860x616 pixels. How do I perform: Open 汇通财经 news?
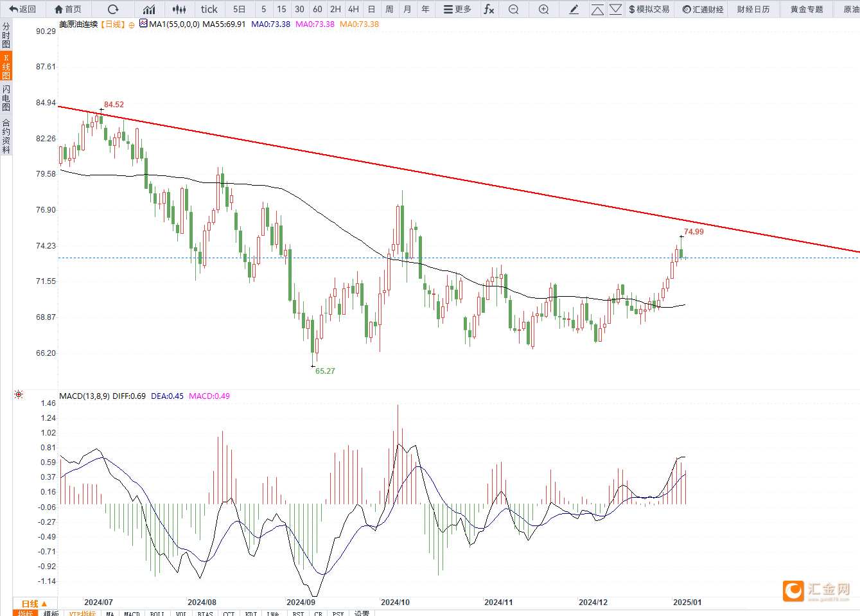click(x=703, y=9)
